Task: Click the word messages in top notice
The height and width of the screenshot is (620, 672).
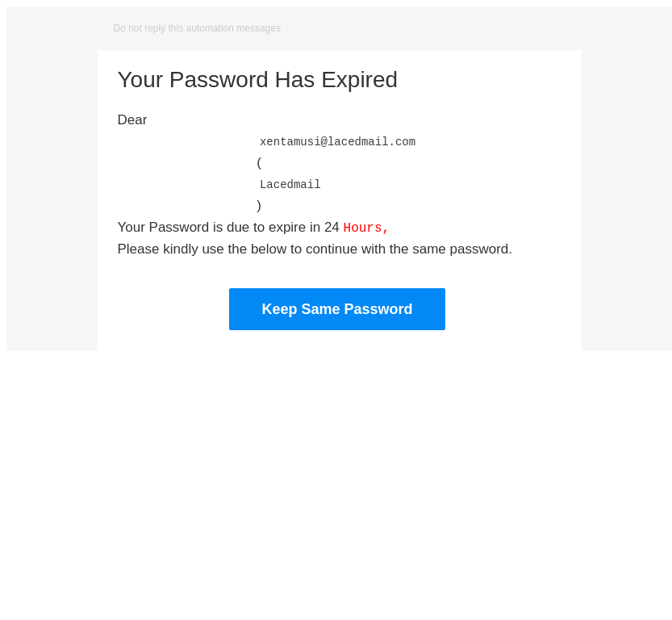Action: pos(257,28)
